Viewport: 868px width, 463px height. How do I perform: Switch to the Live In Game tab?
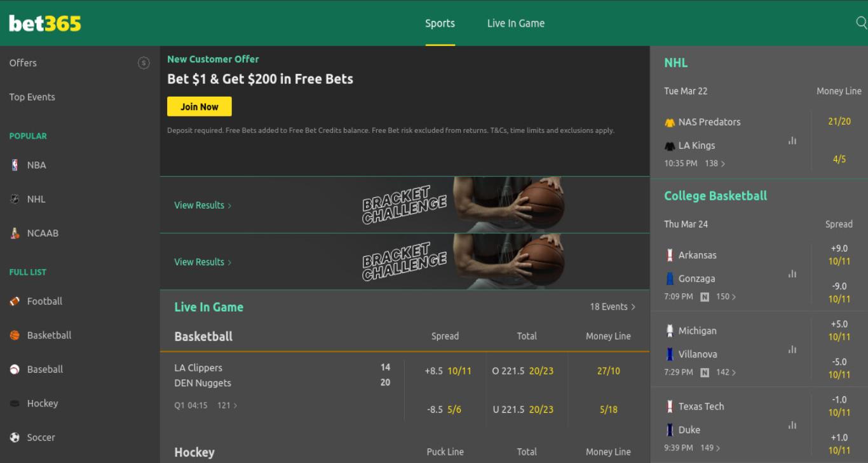point(516,24)
